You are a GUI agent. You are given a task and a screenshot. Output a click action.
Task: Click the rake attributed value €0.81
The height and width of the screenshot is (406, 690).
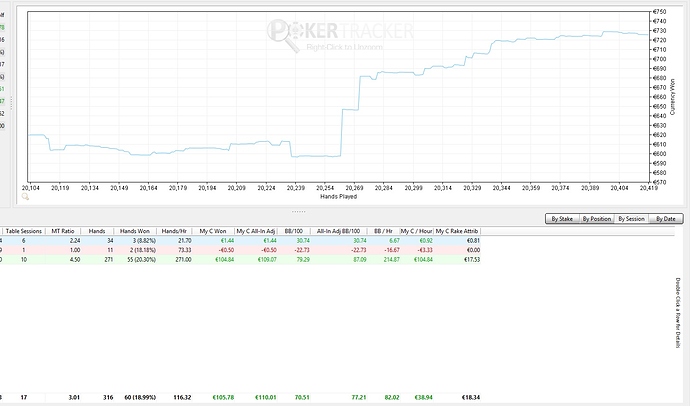point(472,241)
